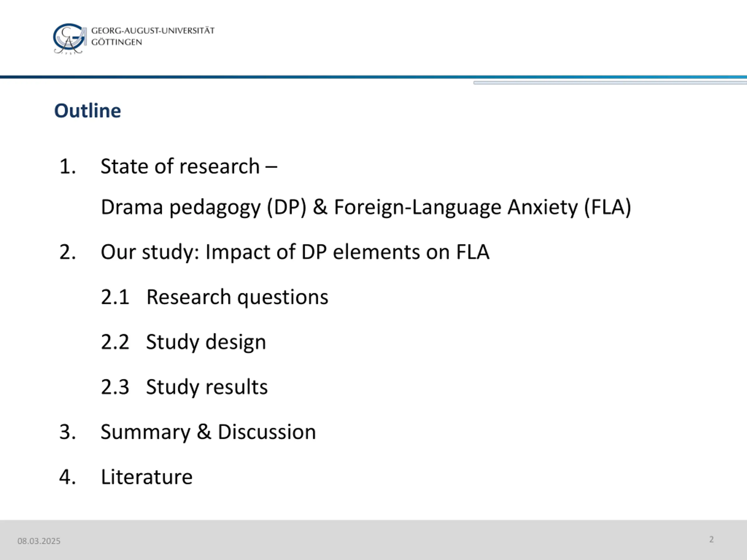Viewport: 747px width, 560px height.
Task: Click the 'Literature' item
Action: coord(146,477)
